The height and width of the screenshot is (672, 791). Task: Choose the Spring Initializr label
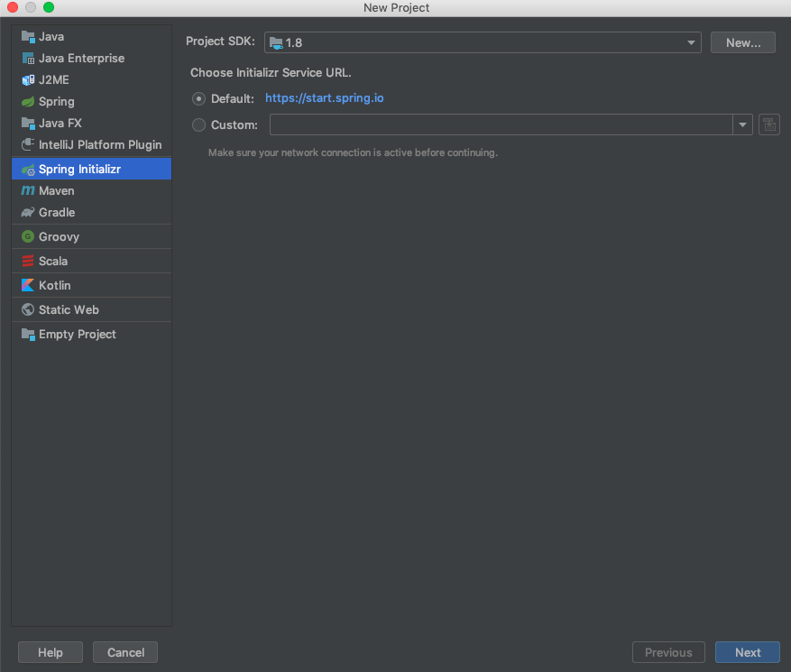coord(79,170)
